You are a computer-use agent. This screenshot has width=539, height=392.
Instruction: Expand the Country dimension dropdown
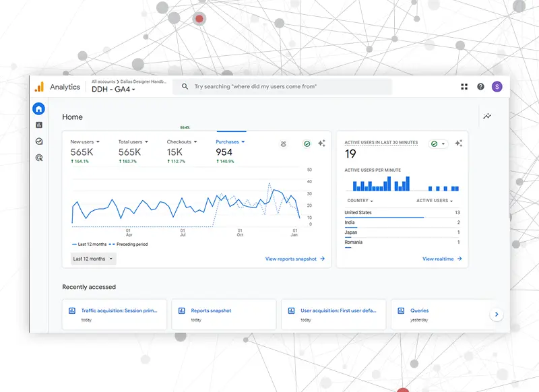point(360,201)
